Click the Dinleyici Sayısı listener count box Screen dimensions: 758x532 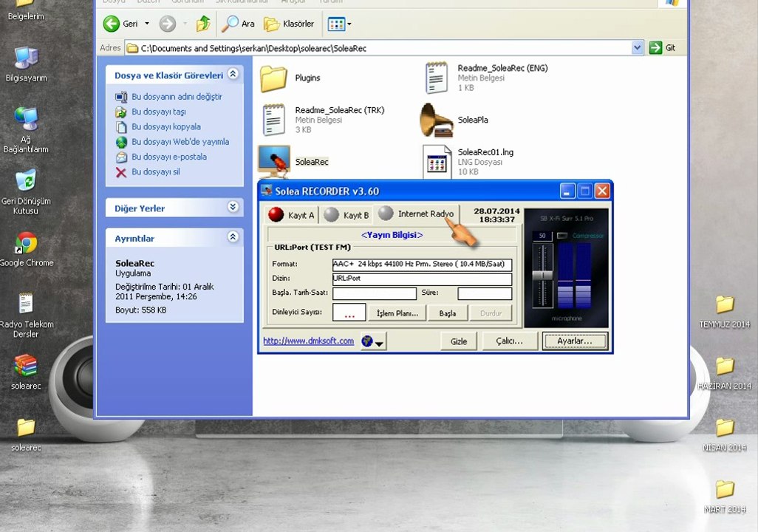[349, 313]
